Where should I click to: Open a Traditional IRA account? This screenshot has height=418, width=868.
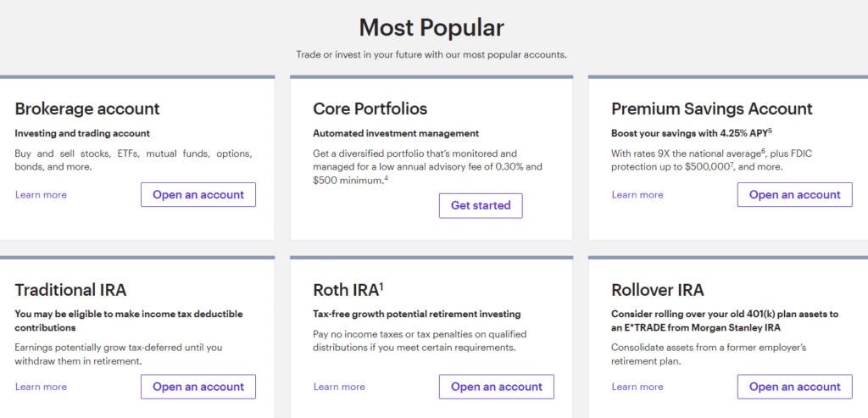pyautogui.click(x=198, y=387)
